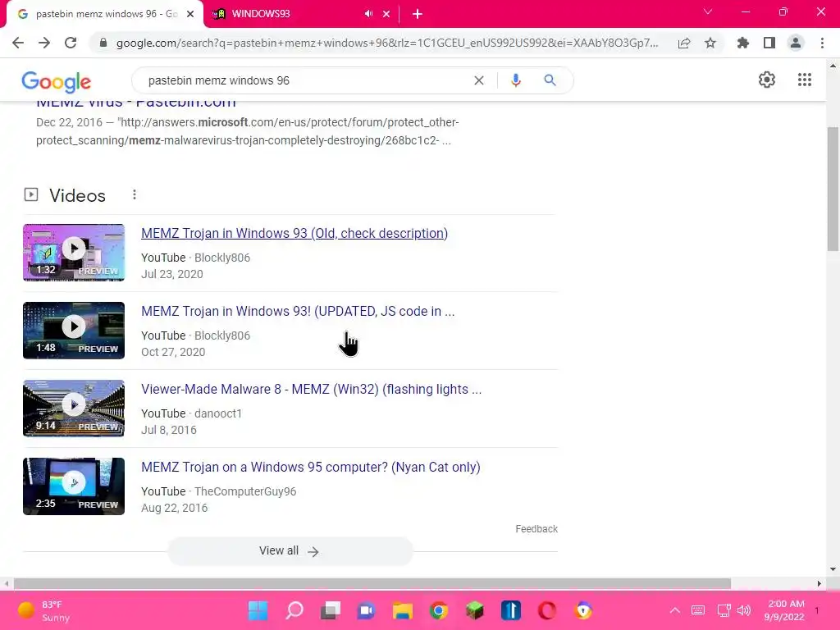Click the vertical scrollbar thumb
This screenshot has height=630, width=840.
(833, 189)
